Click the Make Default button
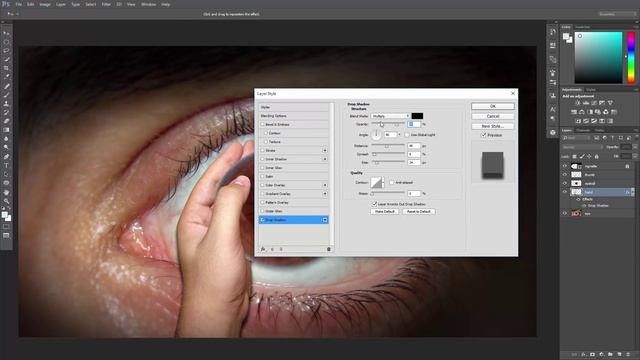Screen dimensions: 640x360 (384, 211)
